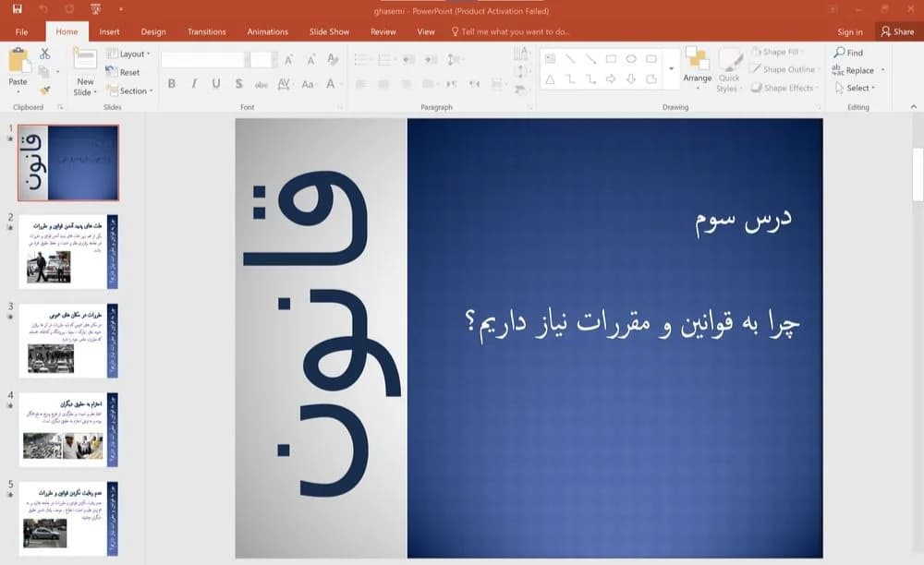Switch to the Design tab
The height and width of the screenshot is (565, 924).
153,31
